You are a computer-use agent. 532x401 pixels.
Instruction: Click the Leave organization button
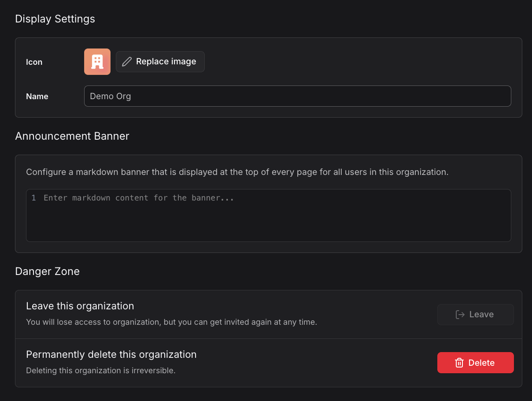(x=476, y=315)
